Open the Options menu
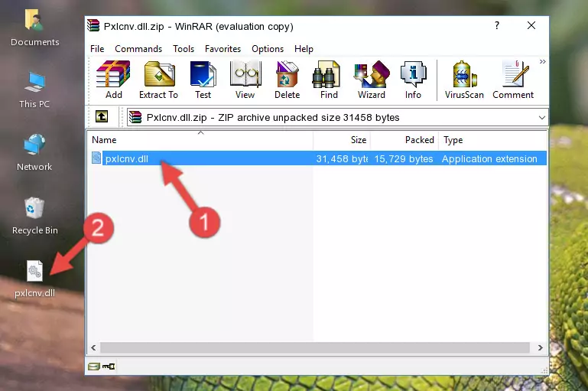Image resolution: width=588 pixels, height=391 pixels. (268, 49)
